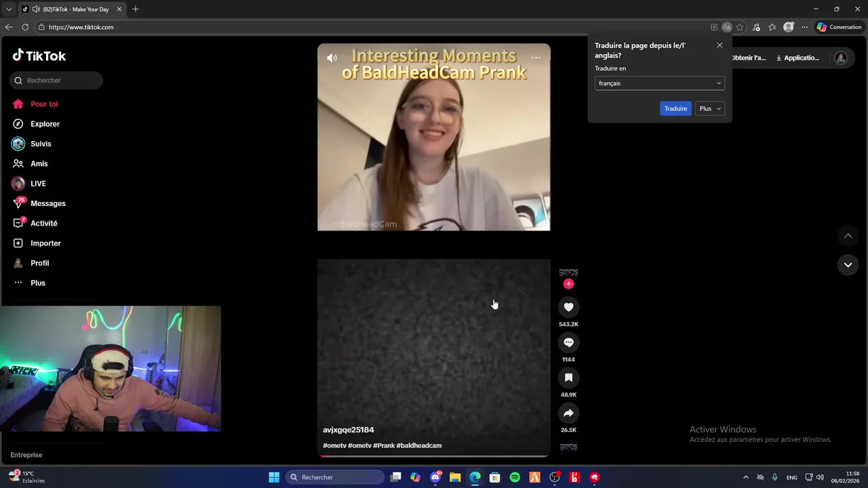The image size is (868, 488).
Task: Close the translate popup
Action: point(719,45)
